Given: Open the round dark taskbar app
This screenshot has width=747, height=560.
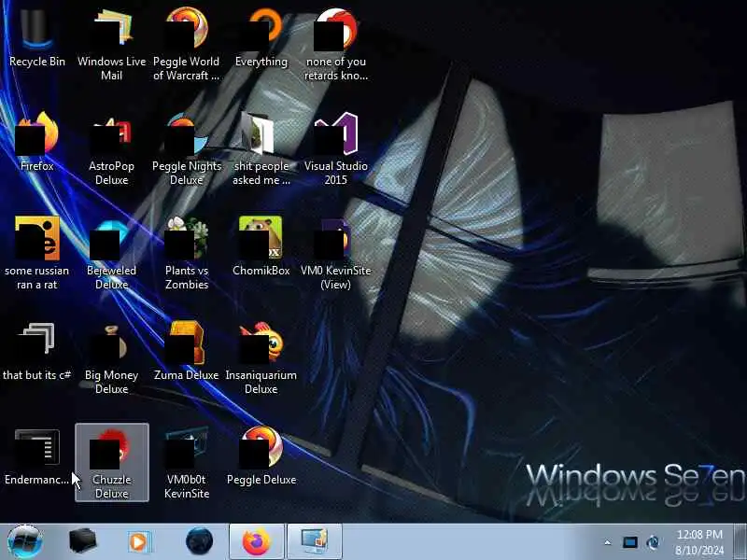Looking at the screenshot, I should [x=199, y=541].
